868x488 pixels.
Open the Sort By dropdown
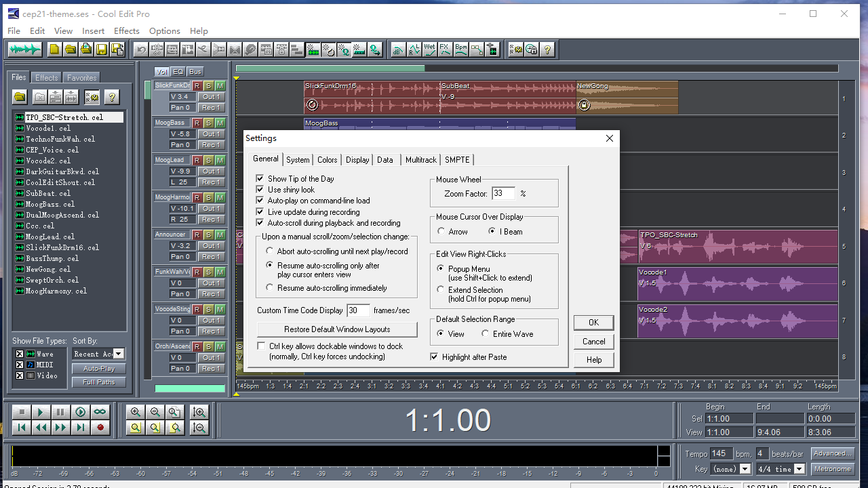click(119, 354)
